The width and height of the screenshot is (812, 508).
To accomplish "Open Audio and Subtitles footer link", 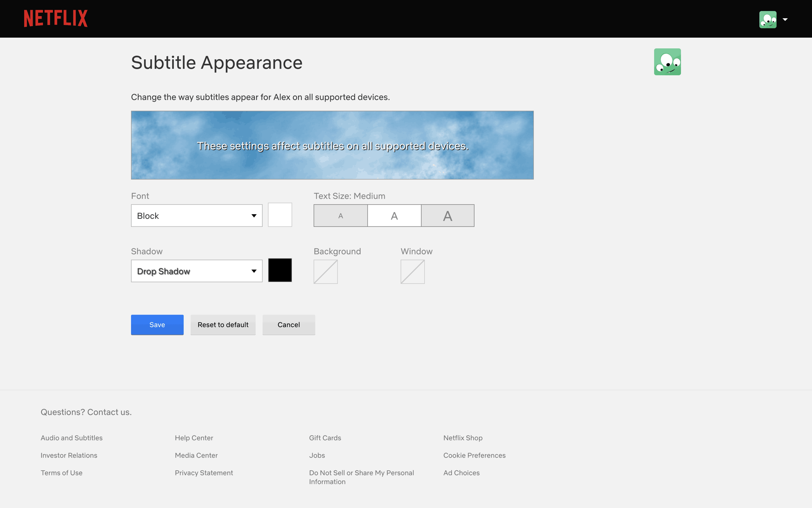I will [71, 438].
